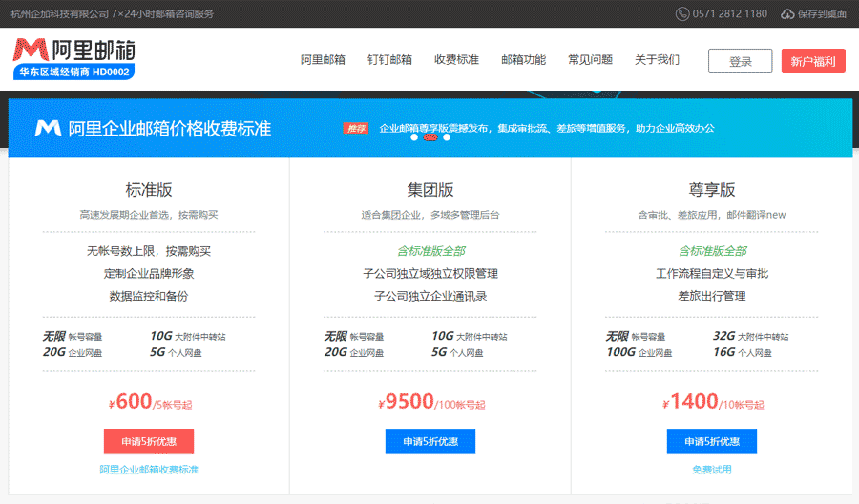Click the 登录 button
The width and height of the screenshot is (859, 504).
(x=740, y=61)
